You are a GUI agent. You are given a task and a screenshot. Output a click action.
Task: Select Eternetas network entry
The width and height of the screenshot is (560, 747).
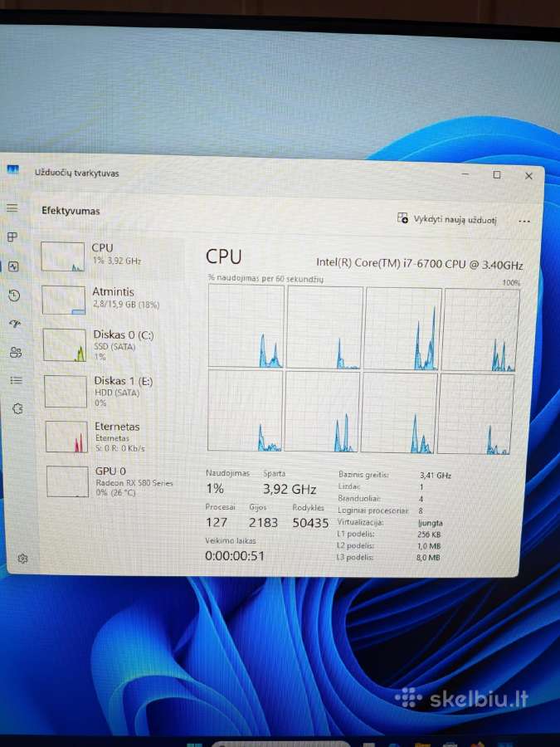pos(114,437)
